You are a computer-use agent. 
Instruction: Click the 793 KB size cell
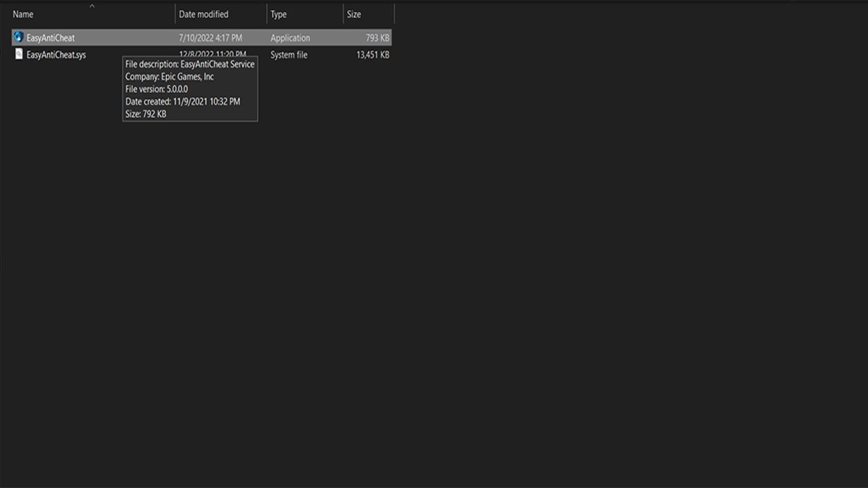point(377,38)
